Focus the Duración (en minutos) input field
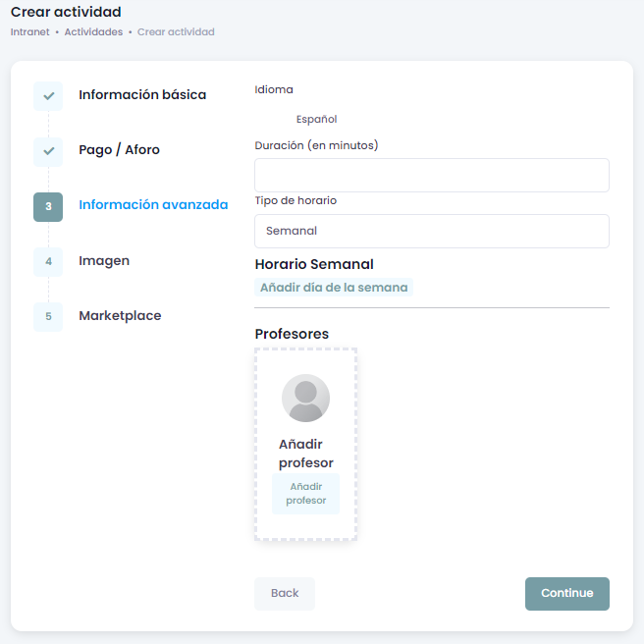The height and width of the screenshot is (644, 644). point(431,175)
